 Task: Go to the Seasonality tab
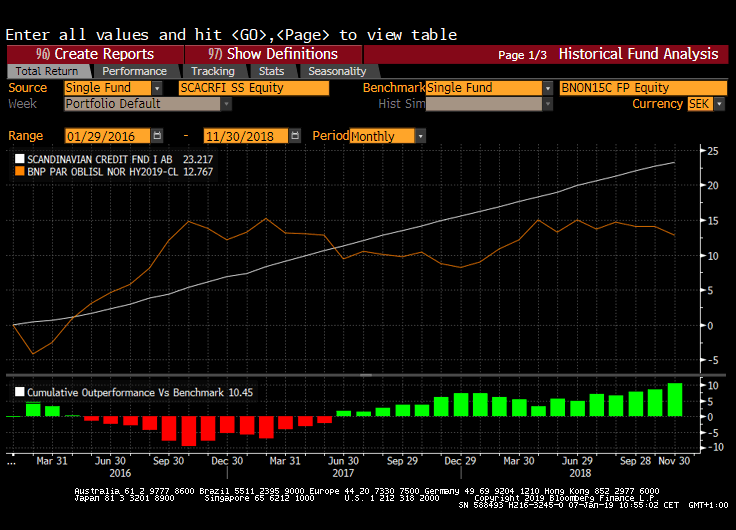(337, 71)
